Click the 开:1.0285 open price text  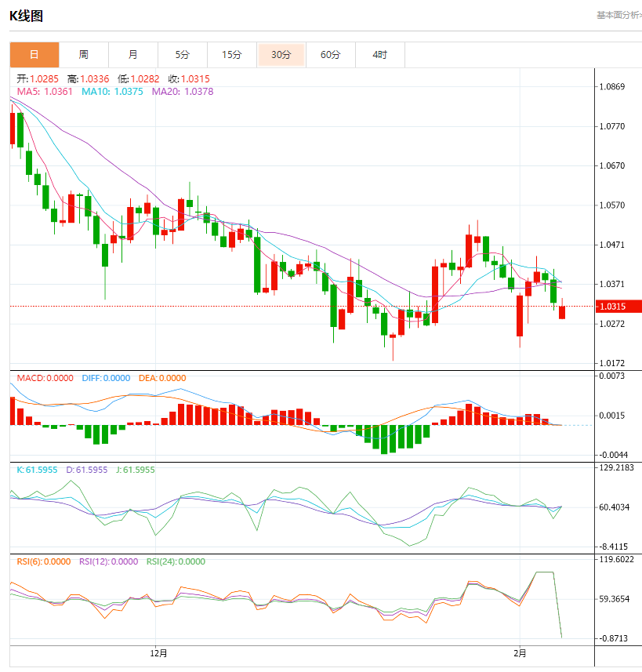pos(38,79)
